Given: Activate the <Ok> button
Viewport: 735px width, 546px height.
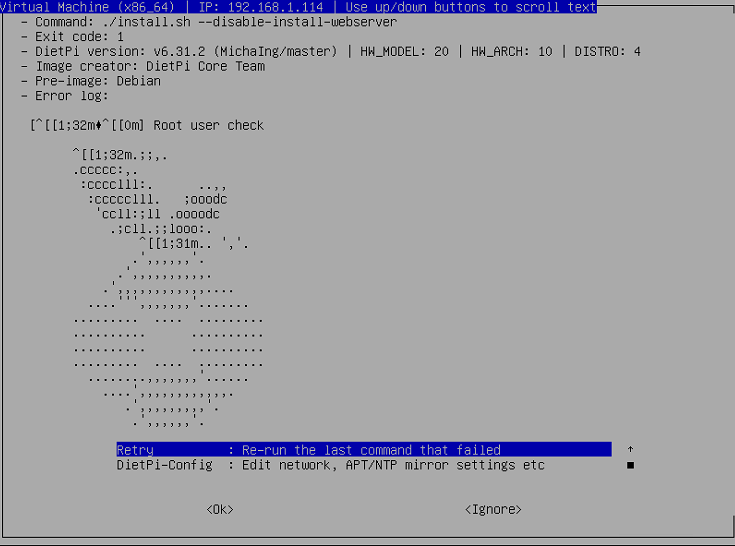Looking at the screenshot, I should (220, 509).
